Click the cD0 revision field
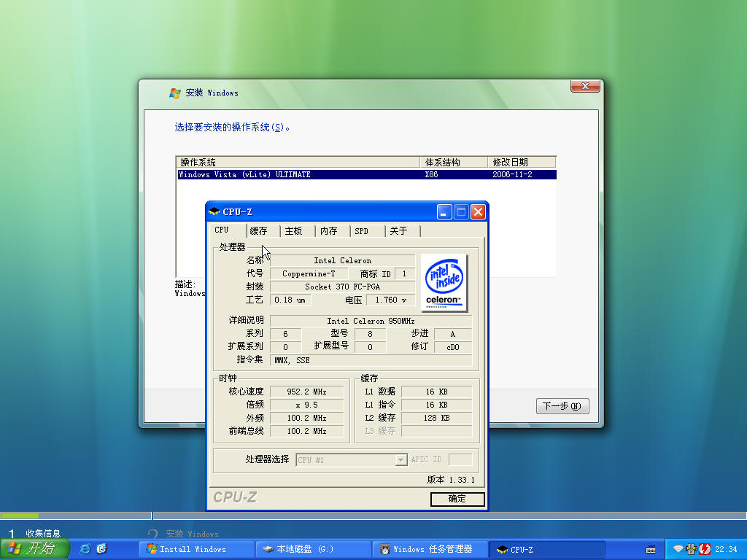 pos(453,347)
